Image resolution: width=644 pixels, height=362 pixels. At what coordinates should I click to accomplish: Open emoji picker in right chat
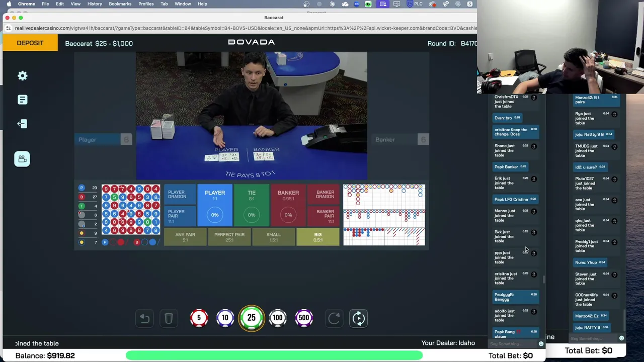621,338
